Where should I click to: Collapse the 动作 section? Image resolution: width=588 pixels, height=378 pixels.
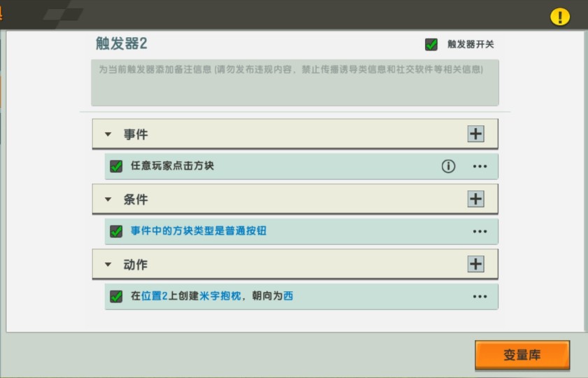point(108,265)
